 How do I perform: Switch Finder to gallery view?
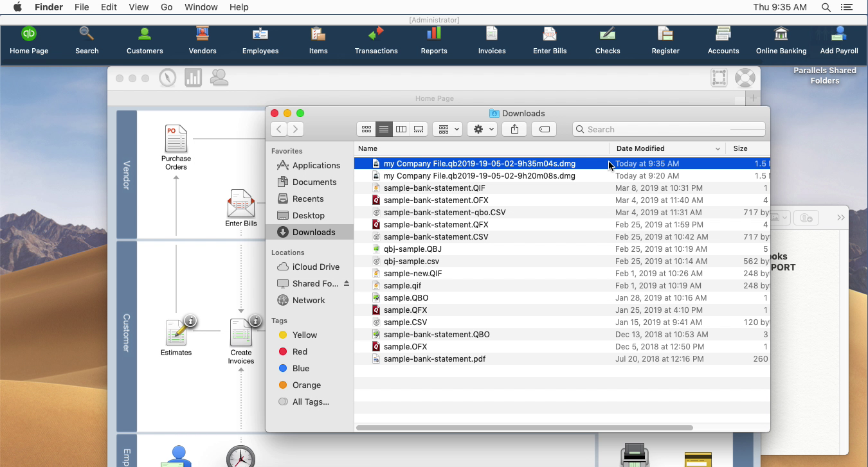click(x=419, y=129)
